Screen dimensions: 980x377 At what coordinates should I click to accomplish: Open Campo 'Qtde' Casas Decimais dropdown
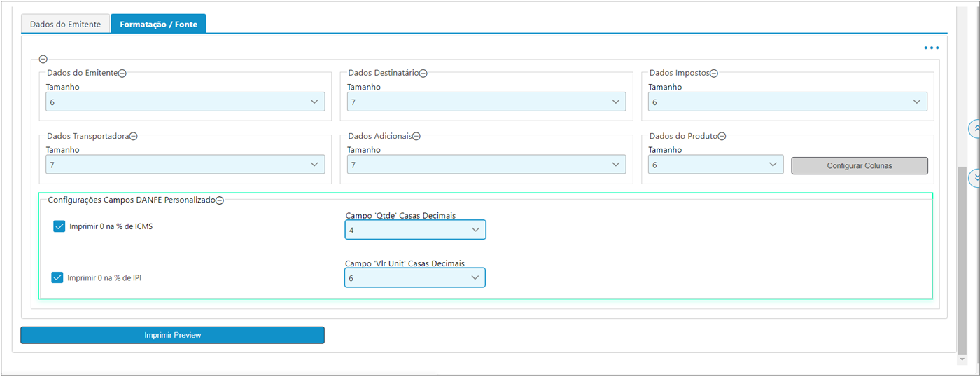tap(415, 230)
